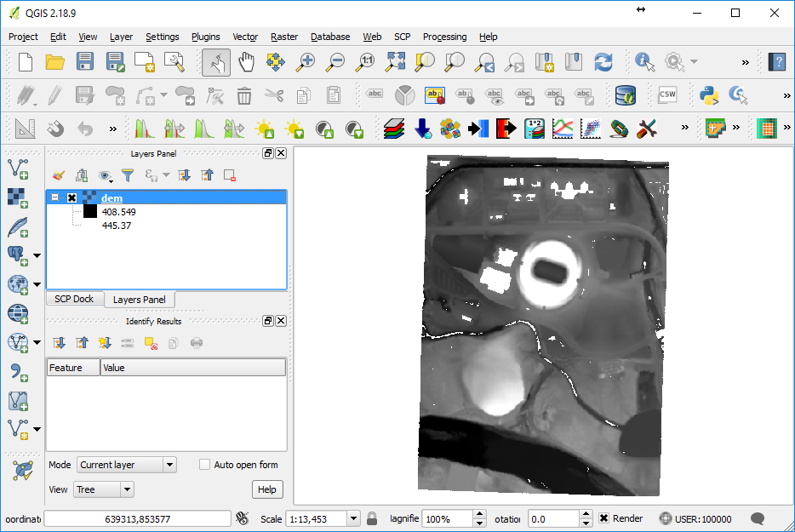Image resolution: width=795 pixels, height=532 pixels.
Task: Open the layer styling panel from Layers Panel toolbar
Action: [59, 175]
